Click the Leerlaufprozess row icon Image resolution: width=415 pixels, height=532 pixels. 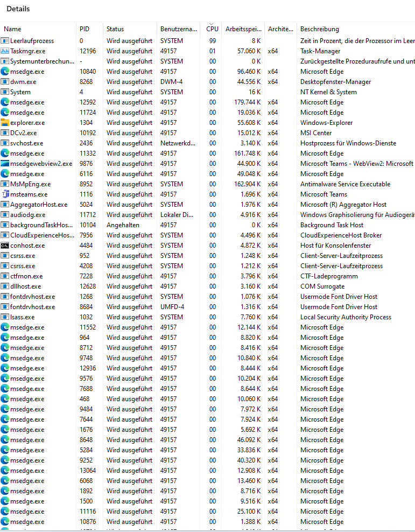[x=5, y=41]
